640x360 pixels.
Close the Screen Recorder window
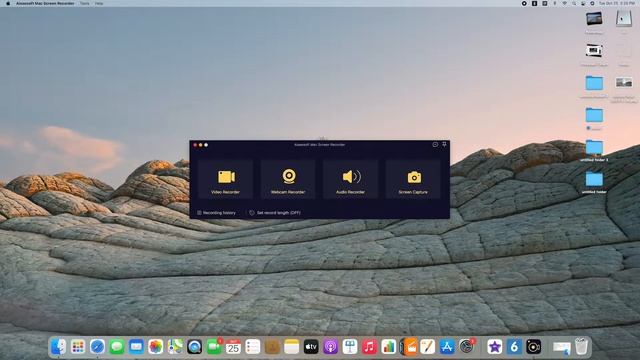click(195, 145)
